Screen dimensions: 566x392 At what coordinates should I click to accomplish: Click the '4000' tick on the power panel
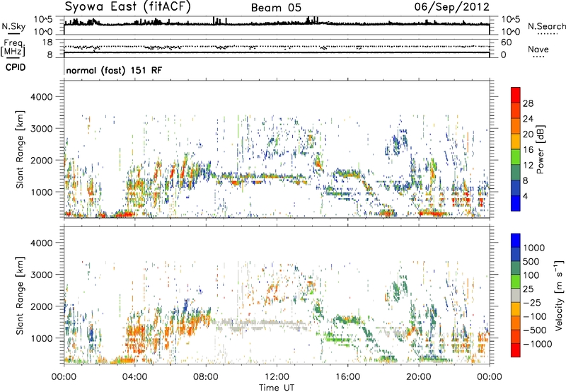point(41,97)
